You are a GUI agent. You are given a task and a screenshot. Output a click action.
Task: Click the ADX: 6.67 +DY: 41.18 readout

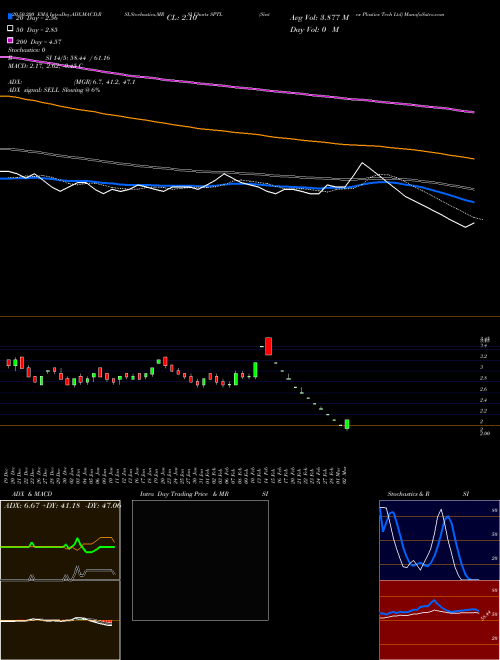pyautogui.click(x=62, y=505)
